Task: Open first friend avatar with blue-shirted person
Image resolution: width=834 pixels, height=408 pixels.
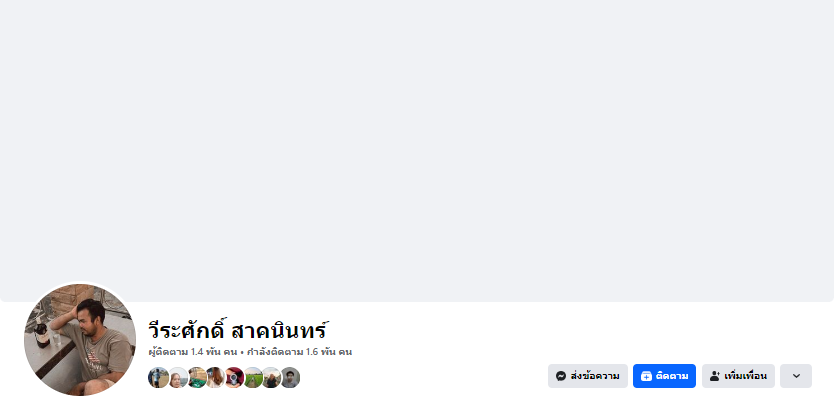Action: (158, 378)
